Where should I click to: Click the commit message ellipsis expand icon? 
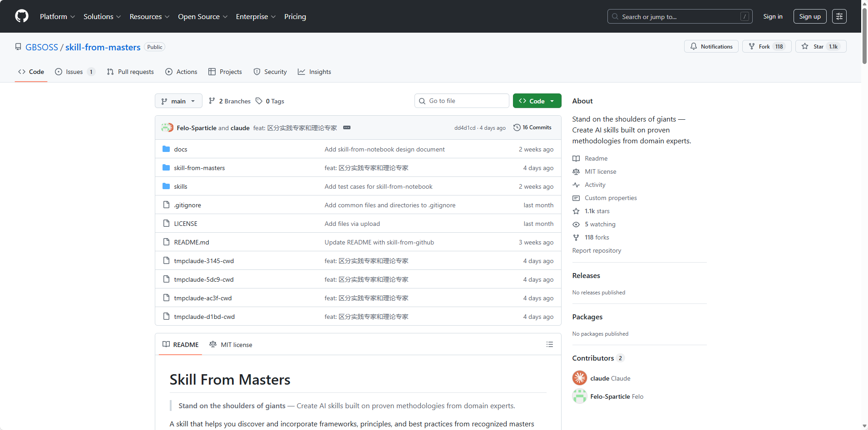pyautogui.click(x=347, y=128)
